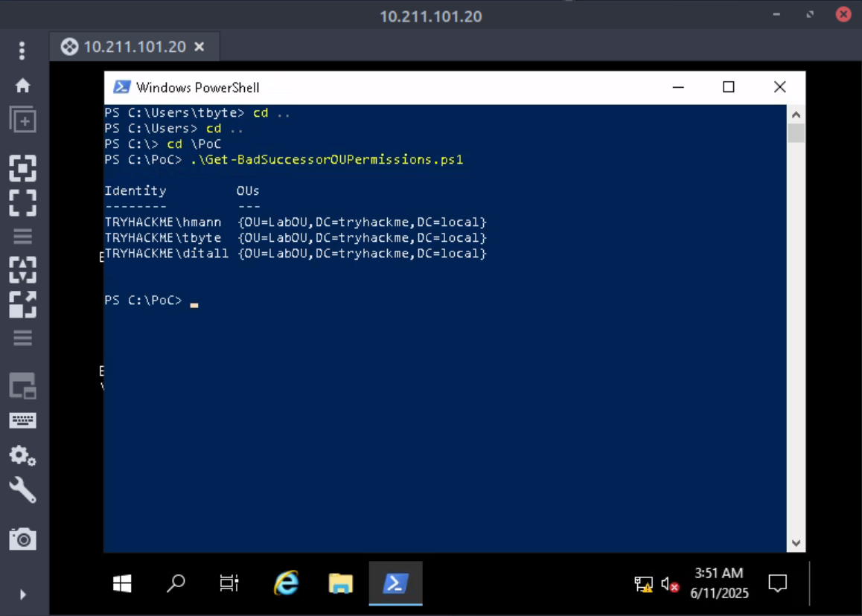The image size is (862, 616).
Task: Take a screenshot with camera icon
Action: [22, 539]
